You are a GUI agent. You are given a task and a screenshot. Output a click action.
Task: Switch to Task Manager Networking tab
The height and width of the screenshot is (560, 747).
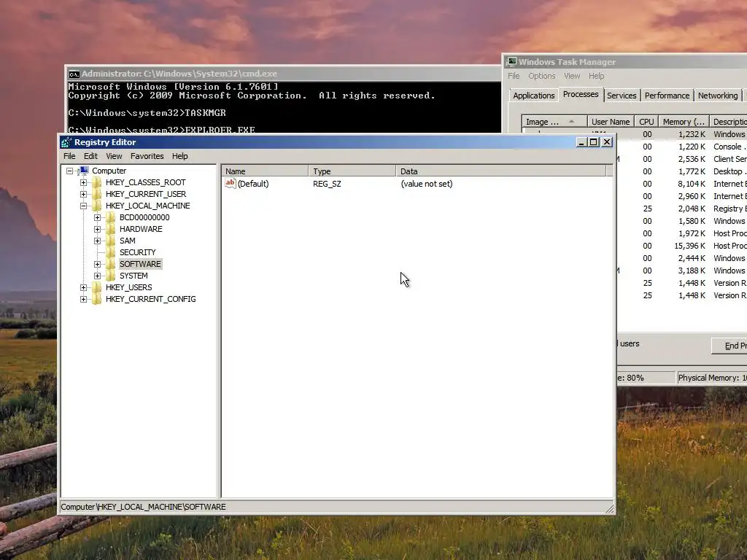[718, 96]
